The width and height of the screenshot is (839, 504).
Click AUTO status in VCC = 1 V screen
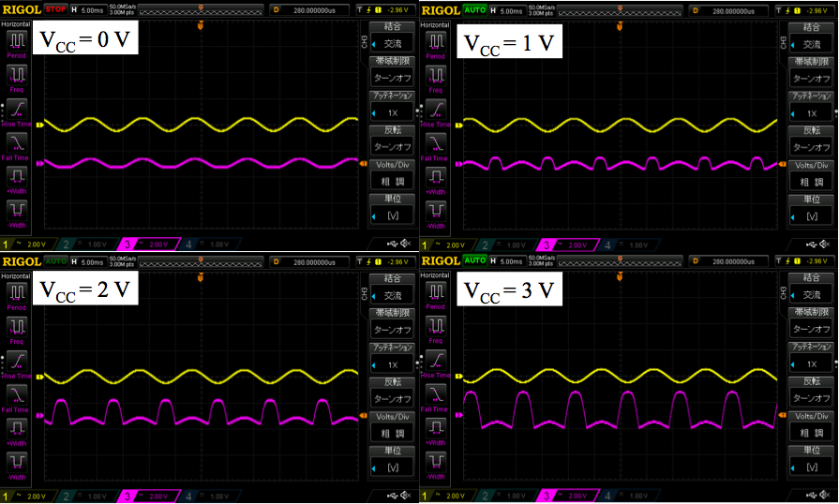474,9
